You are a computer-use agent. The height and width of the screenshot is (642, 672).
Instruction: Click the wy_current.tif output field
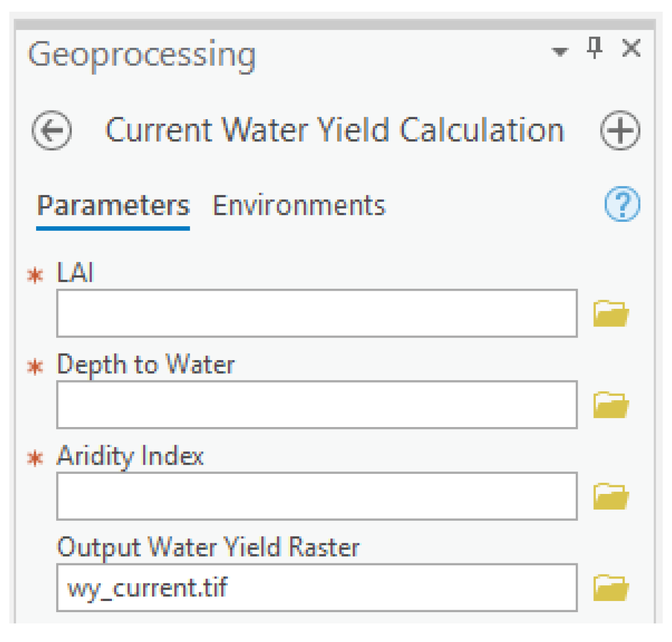[x=317, y=587]
